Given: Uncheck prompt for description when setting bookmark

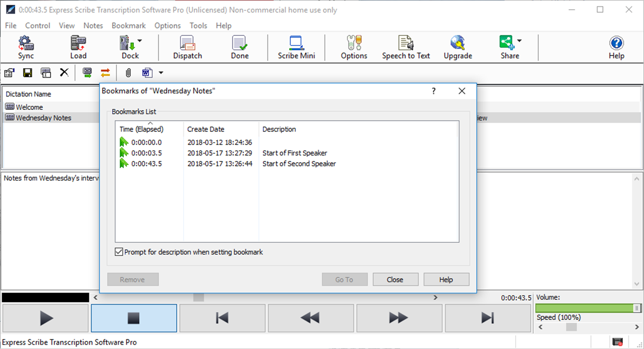Looking at the screenshot, I should click(119, 252).
